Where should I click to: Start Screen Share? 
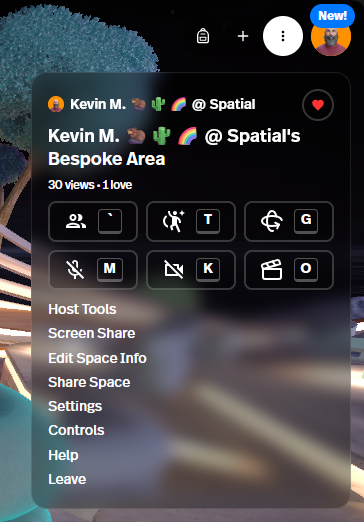[x=92, y=333]
